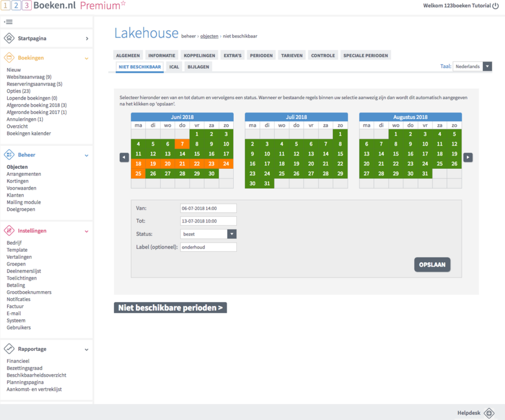Go to previous month in calendar
505x420 pixels.
tap(124, 157)
